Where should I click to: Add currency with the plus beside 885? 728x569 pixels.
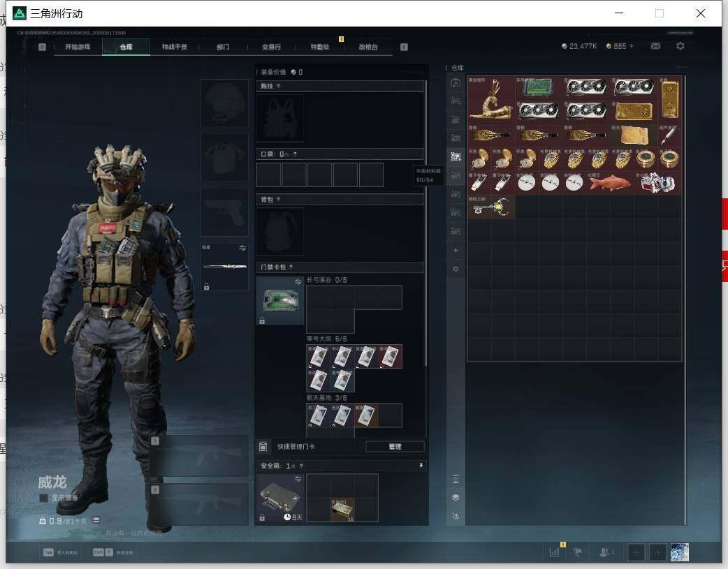point(631,46)
